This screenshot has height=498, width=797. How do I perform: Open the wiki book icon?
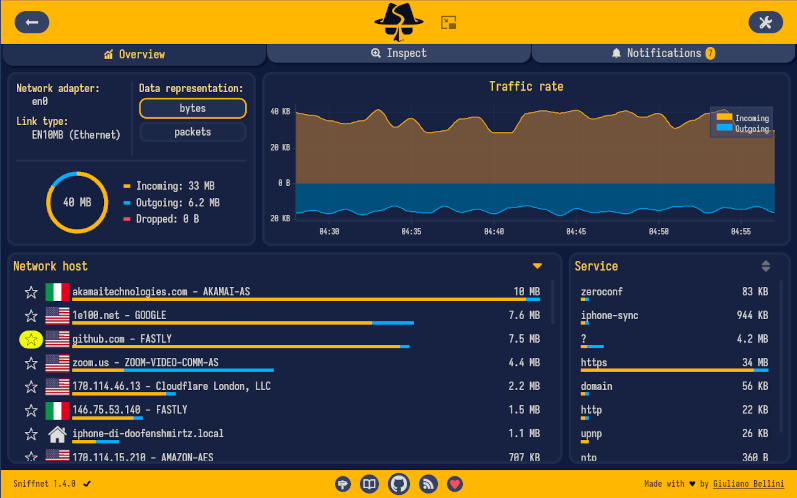370,484
